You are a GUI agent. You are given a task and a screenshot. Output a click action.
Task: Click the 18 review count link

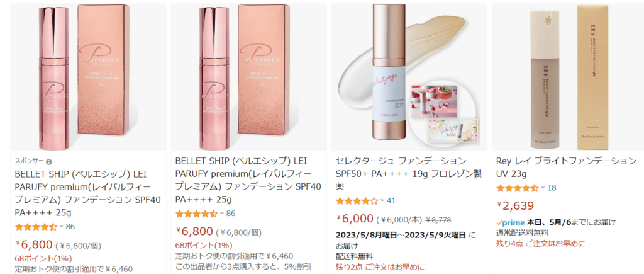tap(552, 188)
